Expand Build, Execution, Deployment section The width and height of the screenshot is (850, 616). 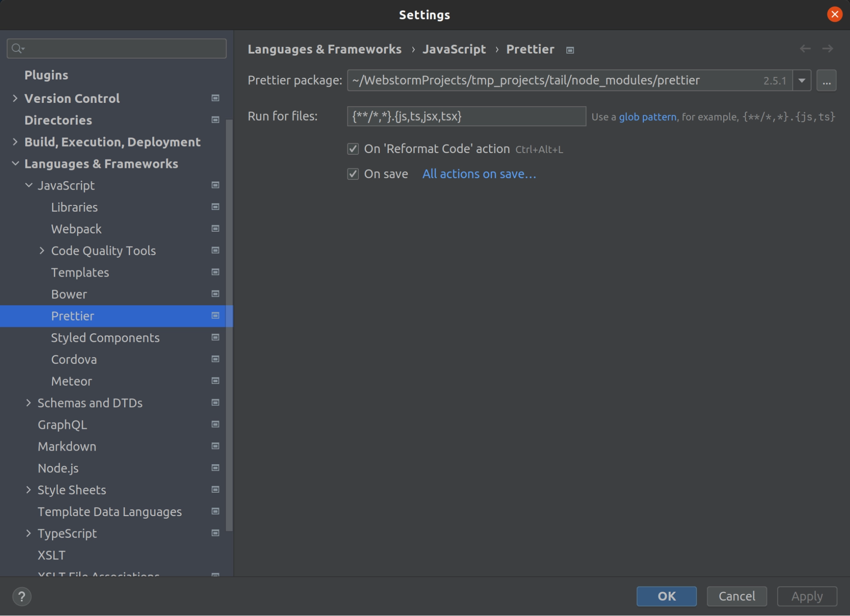pos(15,142)
